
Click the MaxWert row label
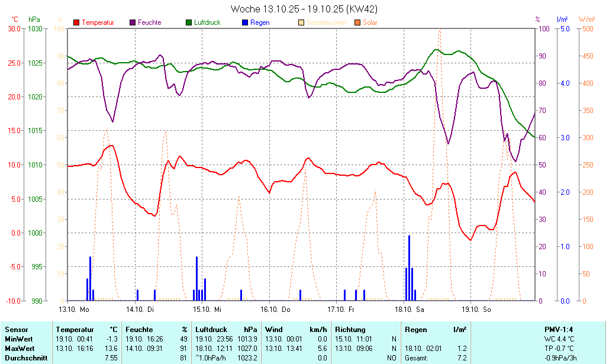click(19, 349)
